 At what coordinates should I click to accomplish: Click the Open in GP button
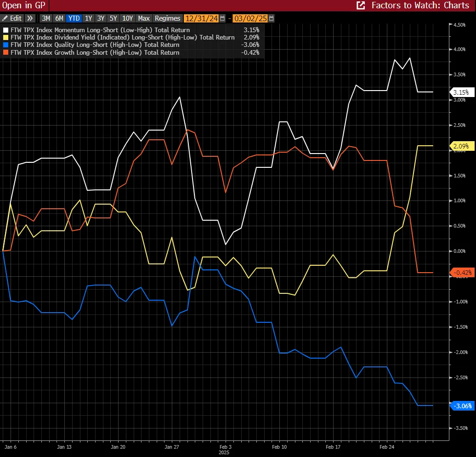(21, 6)
